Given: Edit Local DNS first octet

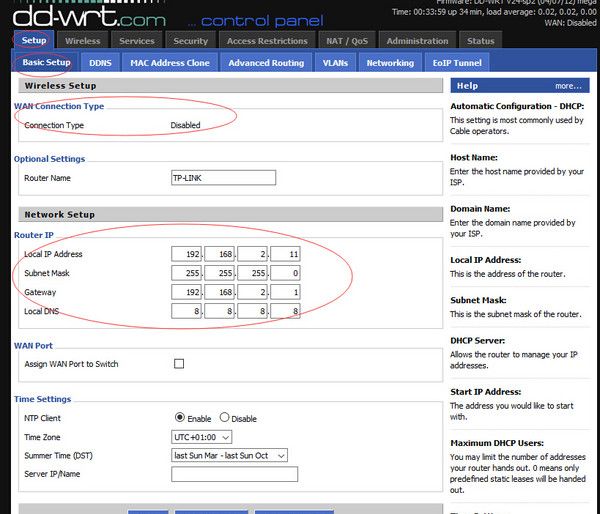Looking at the screenshot, I should coord(186,311).
